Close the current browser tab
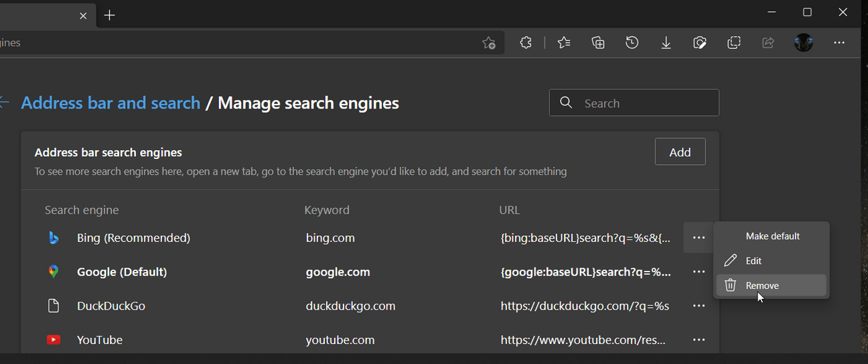The height and width of the screenshot is (364, 868). 83,15
